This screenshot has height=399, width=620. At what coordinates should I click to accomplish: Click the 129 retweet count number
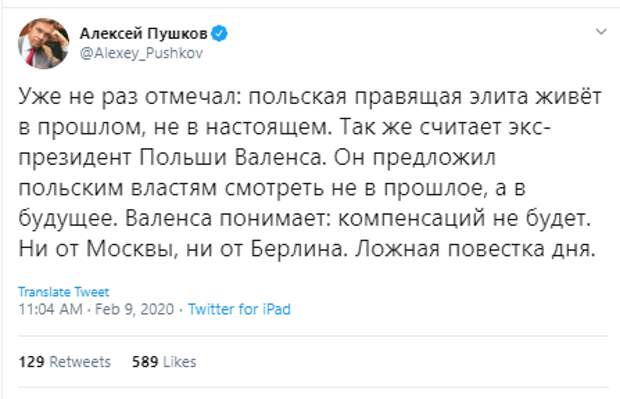click(x=31, y=362)
